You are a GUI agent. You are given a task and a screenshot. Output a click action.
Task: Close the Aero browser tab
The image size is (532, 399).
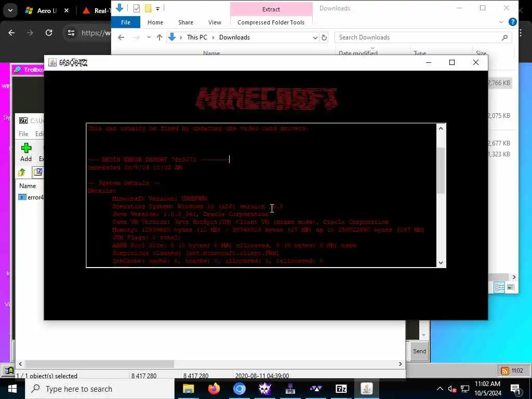click(x=66, y=10)
